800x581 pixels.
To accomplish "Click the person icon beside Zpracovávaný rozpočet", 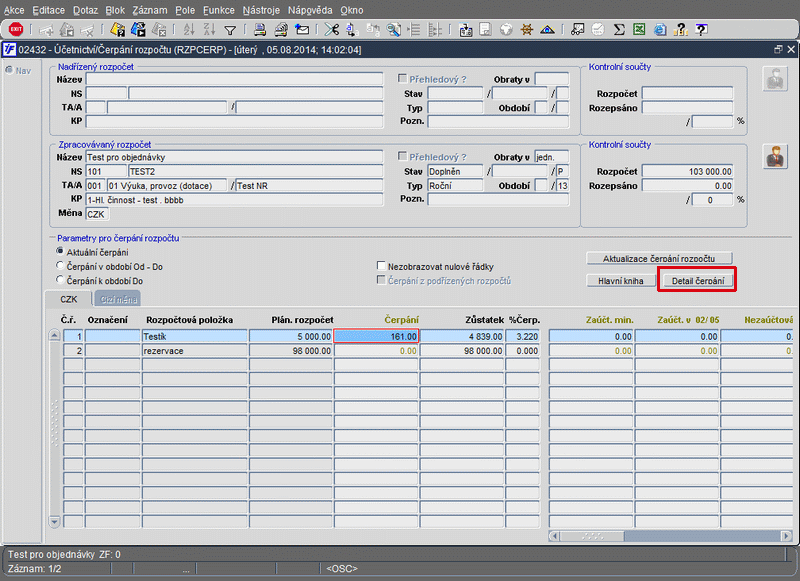I will (773, 156).
